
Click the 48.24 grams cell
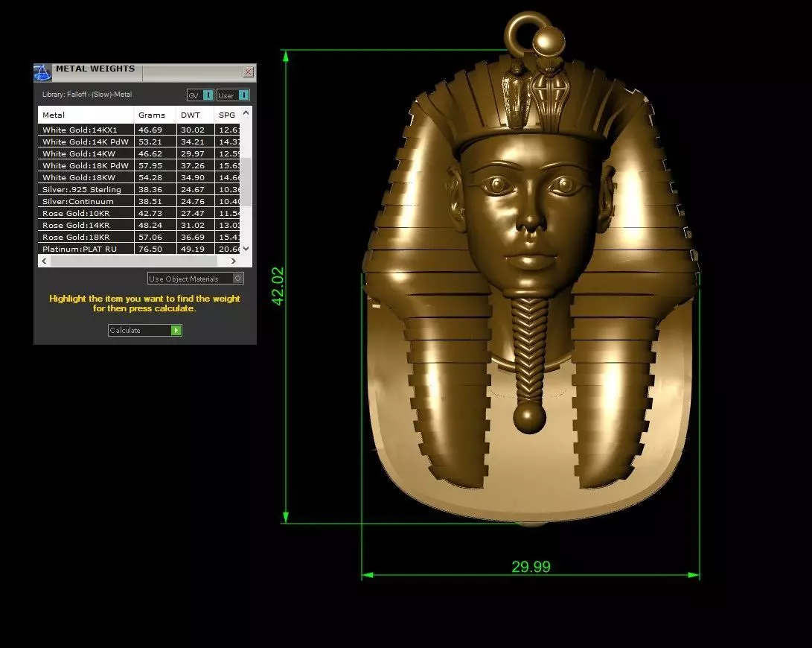tap(155, 225)
